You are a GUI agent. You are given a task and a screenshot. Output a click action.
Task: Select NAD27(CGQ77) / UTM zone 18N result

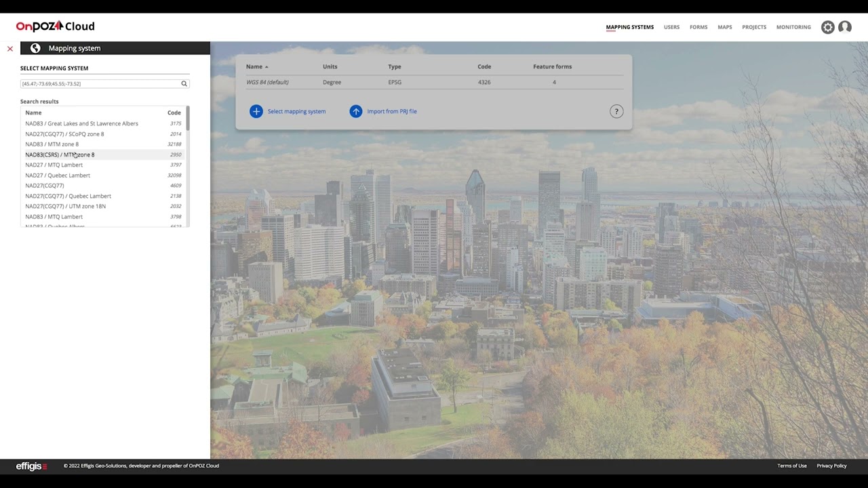coord(103,206)
